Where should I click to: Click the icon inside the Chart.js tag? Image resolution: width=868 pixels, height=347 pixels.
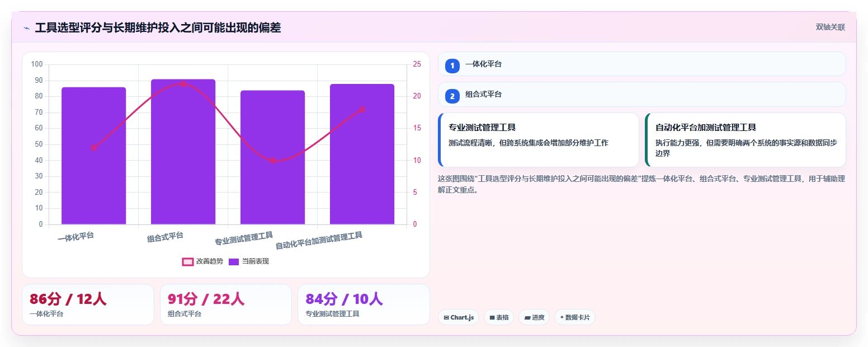click(x=446, y=318)
